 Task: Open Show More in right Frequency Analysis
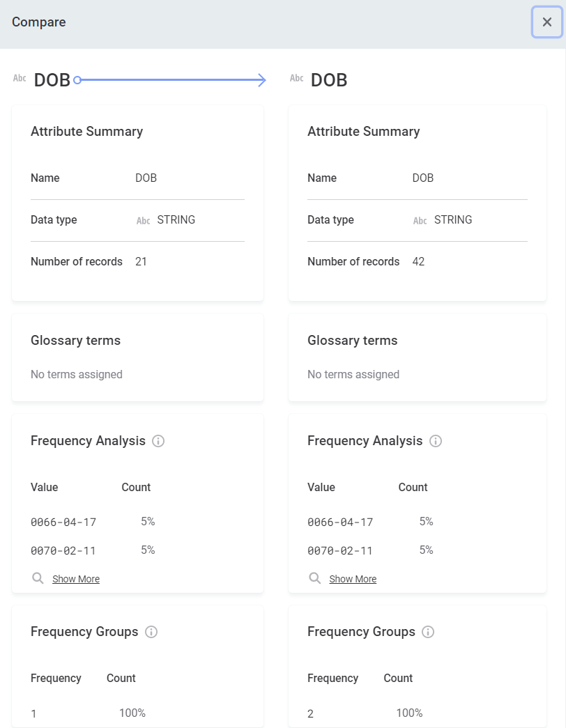click(353, 579)
